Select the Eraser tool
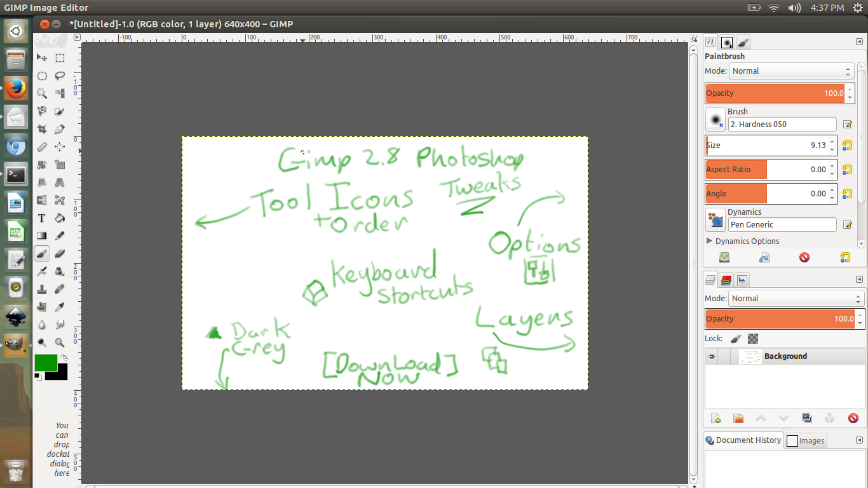 point(60,254)
